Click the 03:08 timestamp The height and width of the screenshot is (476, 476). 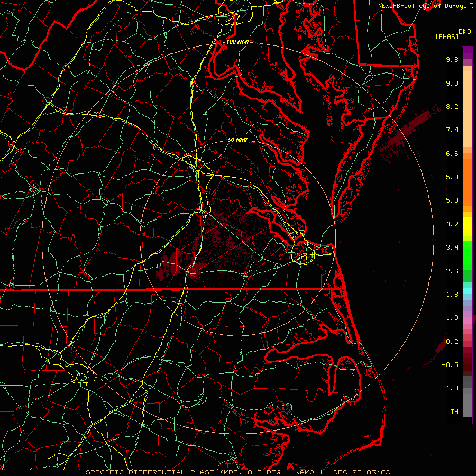point(378,472)
